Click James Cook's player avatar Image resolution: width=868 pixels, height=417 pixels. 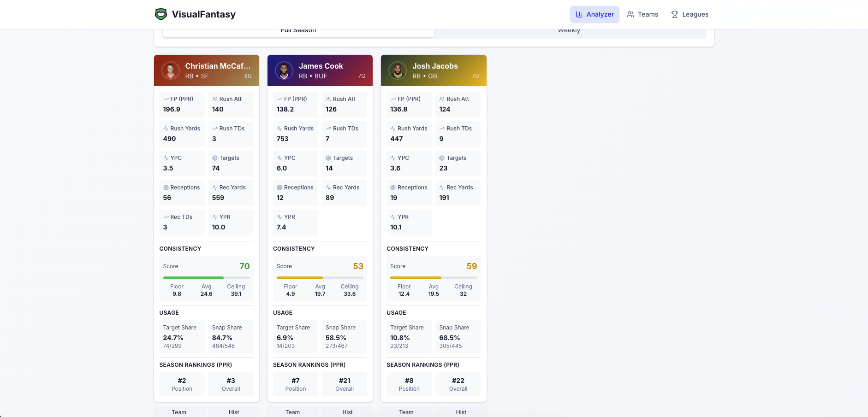[x=284, y=70]
